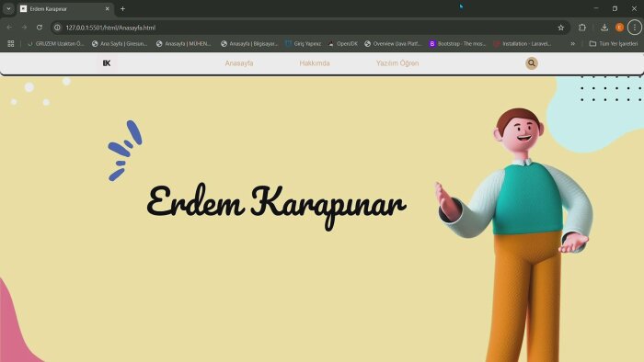Open the Bootstrap bookmark
Image resolution: width=644 pixels, height=362 pixels.
[x=457, y=43]
